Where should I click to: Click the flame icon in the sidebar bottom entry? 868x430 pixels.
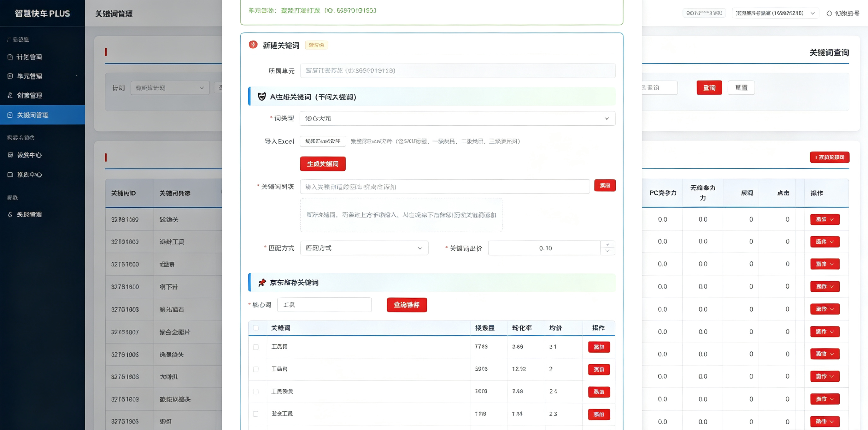[10, 214]
